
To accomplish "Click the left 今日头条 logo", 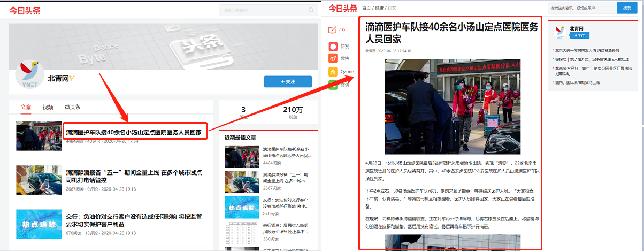I will point(24,10).
